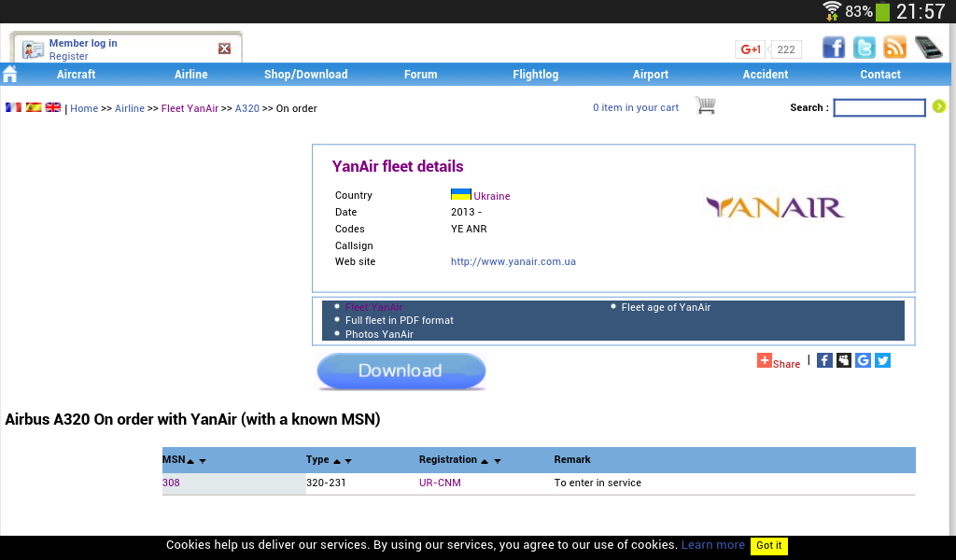Image resolution: width=956 pixels, height=560 pixels.
Task: Sort Registration column ascending
Action: (485, 461)
